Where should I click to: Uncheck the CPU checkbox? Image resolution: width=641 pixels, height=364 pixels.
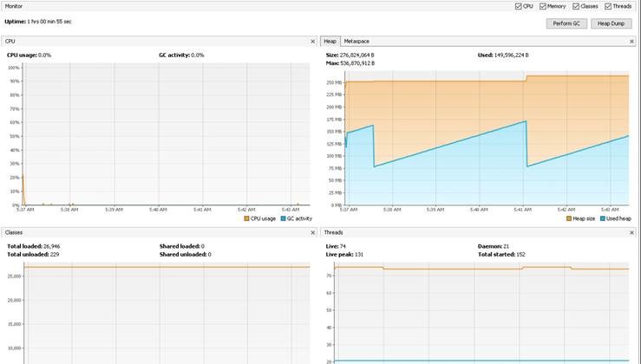click(x=519, y=6)
